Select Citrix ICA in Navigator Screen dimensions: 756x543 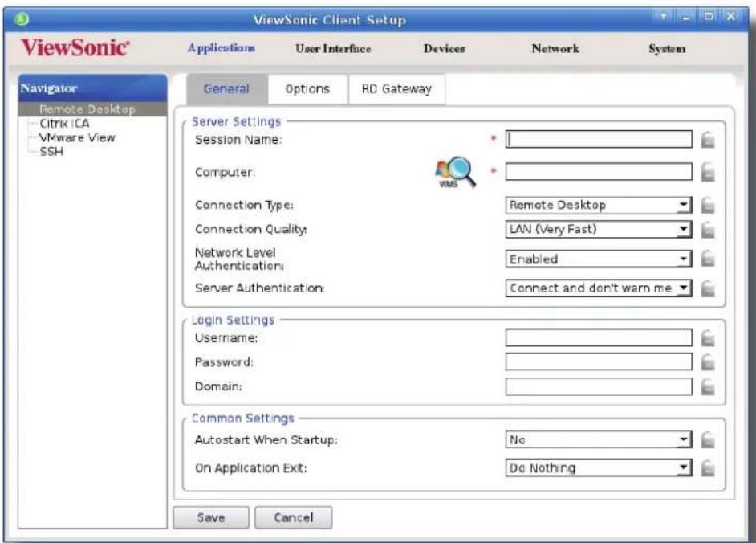pos(65,124)
